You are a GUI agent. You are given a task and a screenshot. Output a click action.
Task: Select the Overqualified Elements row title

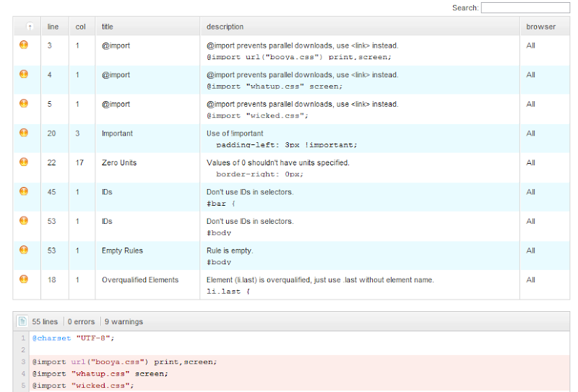[x=140, y=280]
